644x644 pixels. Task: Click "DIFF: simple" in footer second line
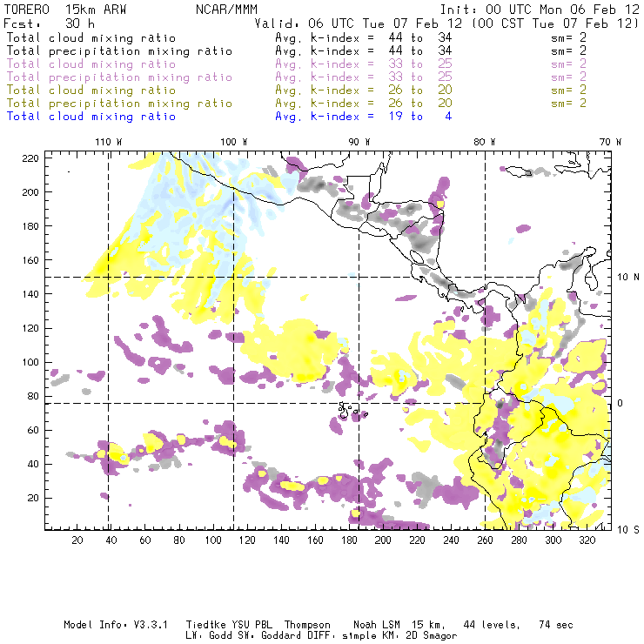328,636
